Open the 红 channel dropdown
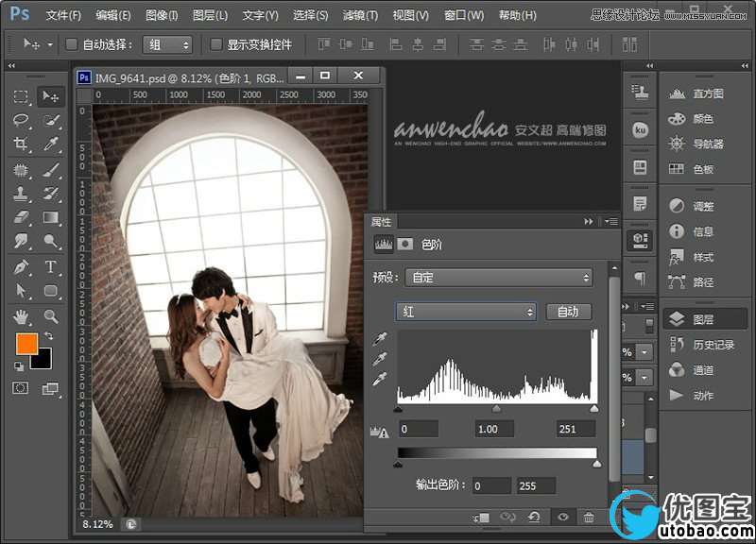The height and width of the screenshot is (544, 756). click(466, 312)
